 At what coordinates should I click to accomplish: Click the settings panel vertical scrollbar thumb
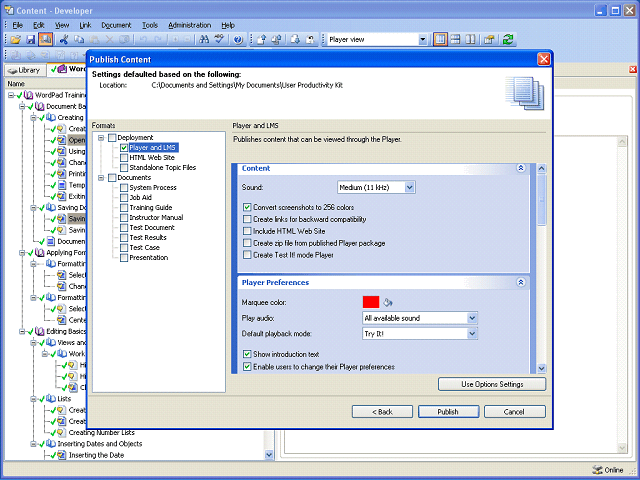(541, 200)
